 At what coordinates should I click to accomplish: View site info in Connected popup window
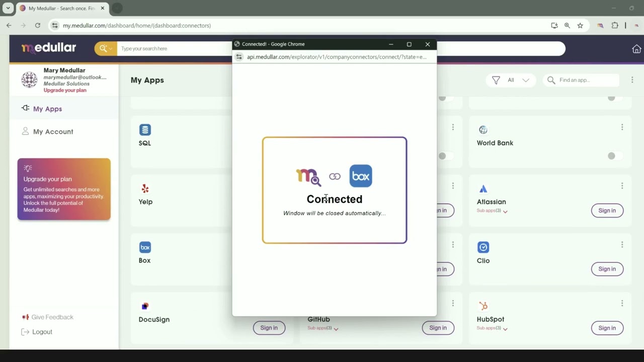pyautogui.click(x=238, y=57)
